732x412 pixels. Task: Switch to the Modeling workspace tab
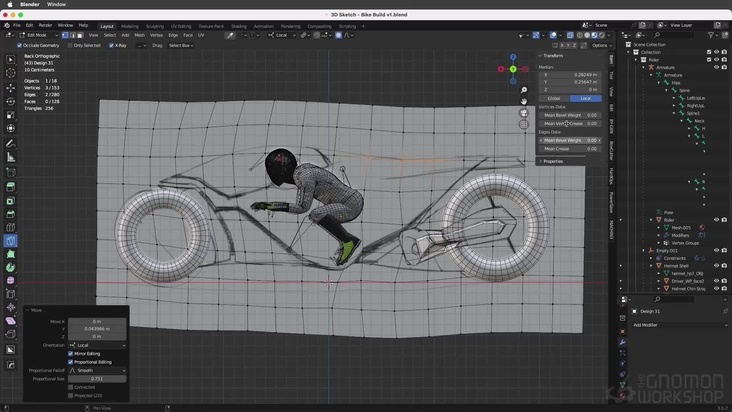click(x=130, y=26)
